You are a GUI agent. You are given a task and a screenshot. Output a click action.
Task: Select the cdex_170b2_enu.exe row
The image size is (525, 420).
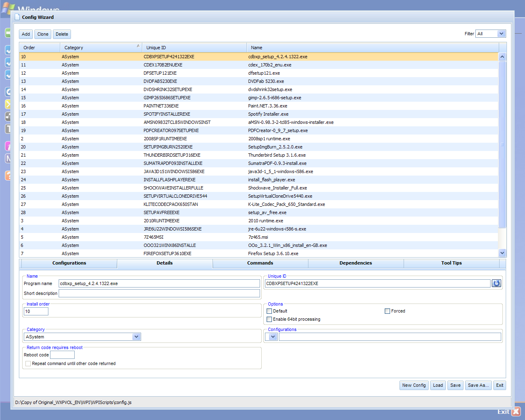259,65
